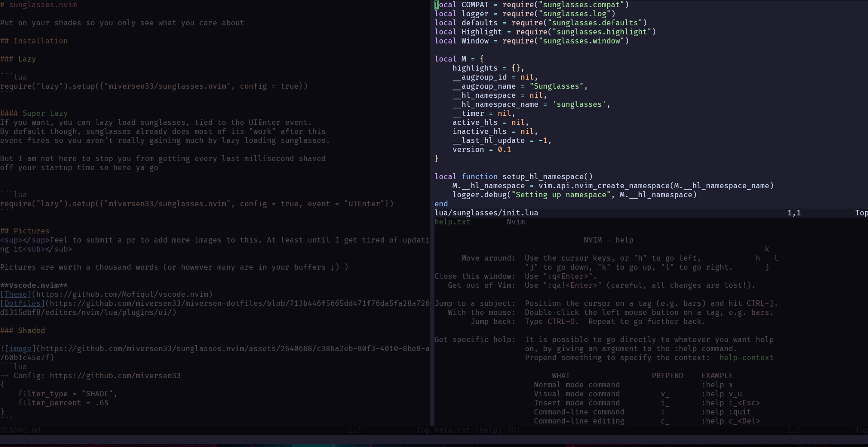
Task: Click the '__hl_namespace_name' assignment line
Action: point(532,104)
